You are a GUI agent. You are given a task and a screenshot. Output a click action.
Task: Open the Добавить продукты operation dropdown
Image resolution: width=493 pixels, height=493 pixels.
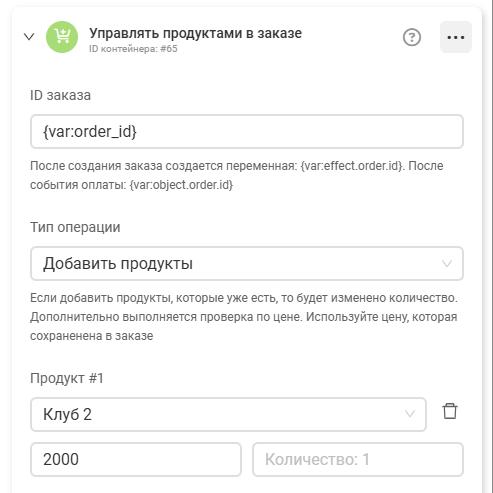247,263
